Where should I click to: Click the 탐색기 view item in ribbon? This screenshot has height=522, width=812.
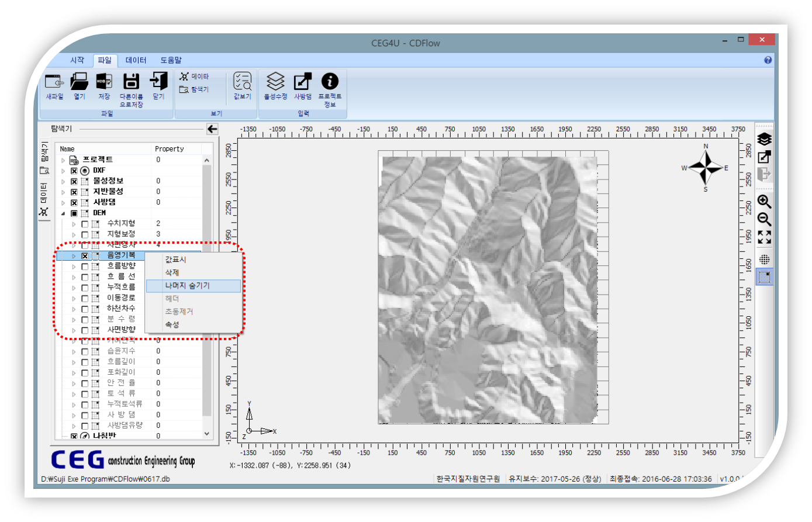pyautogui.click(x=194, y=89)
